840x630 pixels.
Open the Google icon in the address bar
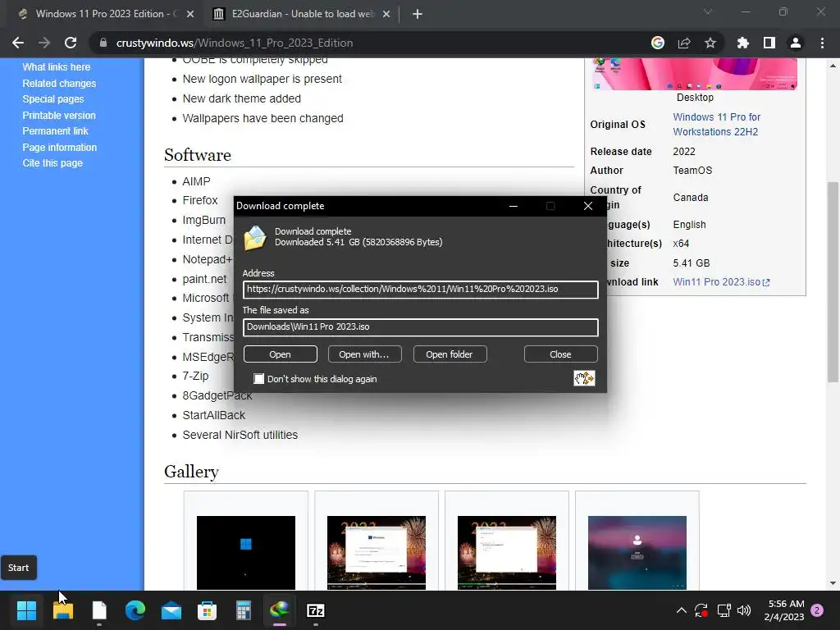[x=657, y=43]
